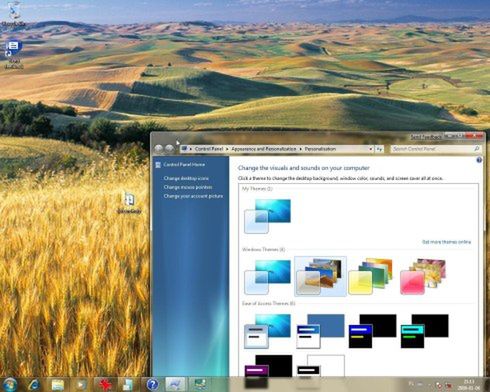Select the pink flowers Windows theme
Screen dimensions: 490x392
click(423, 276)
